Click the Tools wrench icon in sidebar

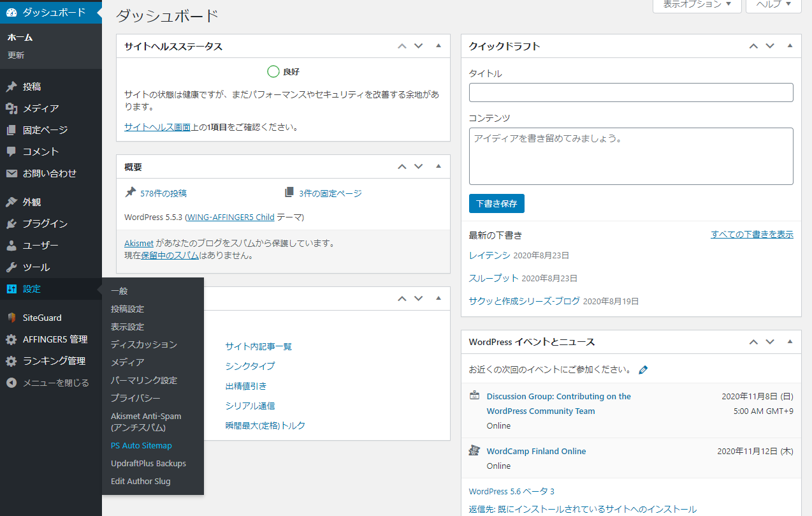(x=11, y=267)
